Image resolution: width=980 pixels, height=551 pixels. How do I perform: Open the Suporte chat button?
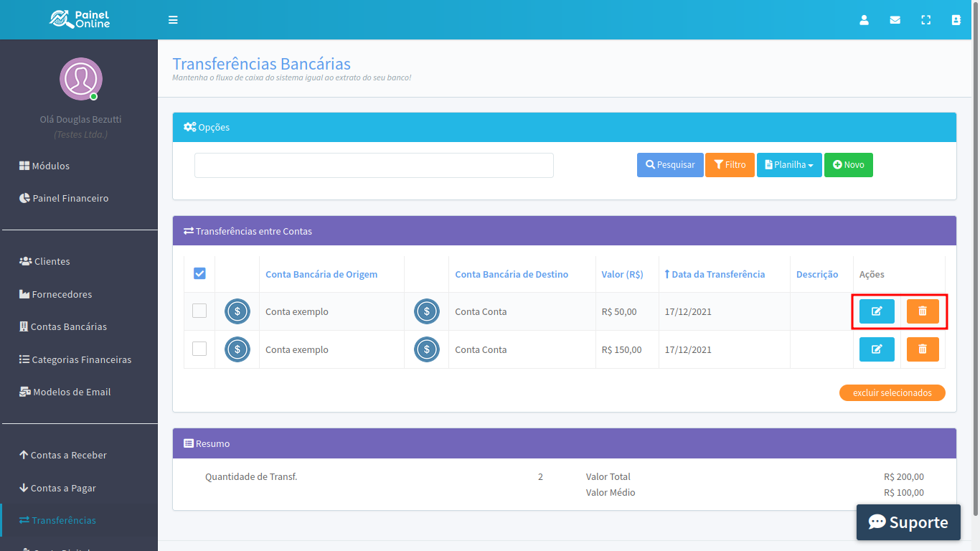(x=908, y=522)
